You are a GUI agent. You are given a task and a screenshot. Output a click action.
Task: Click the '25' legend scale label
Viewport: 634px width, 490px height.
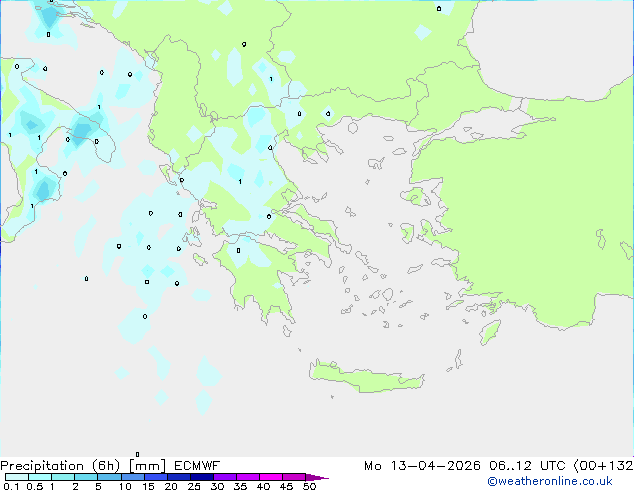click(194, 486)
